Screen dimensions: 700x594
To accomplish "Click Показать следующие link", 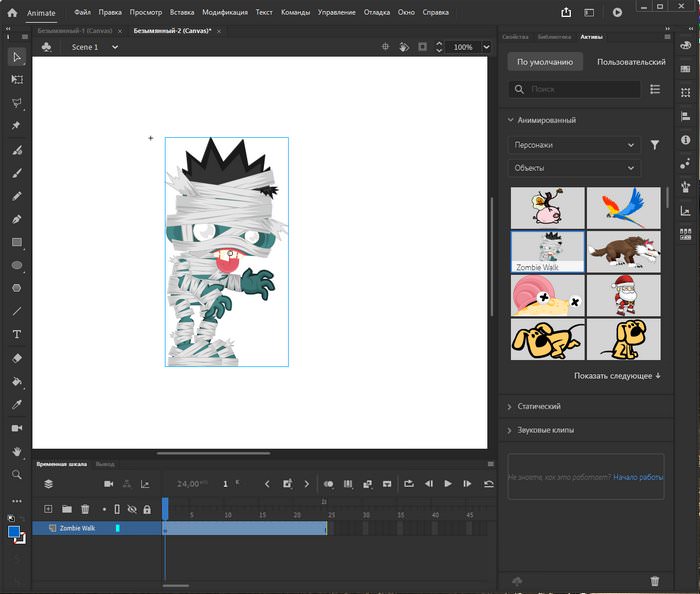I will pos(617,376).
